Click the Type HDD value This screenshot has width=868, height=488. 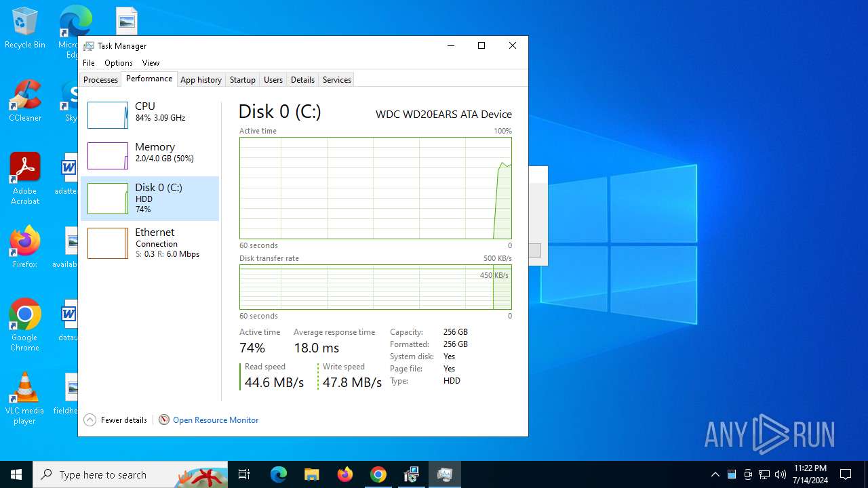tap(452, 381)
